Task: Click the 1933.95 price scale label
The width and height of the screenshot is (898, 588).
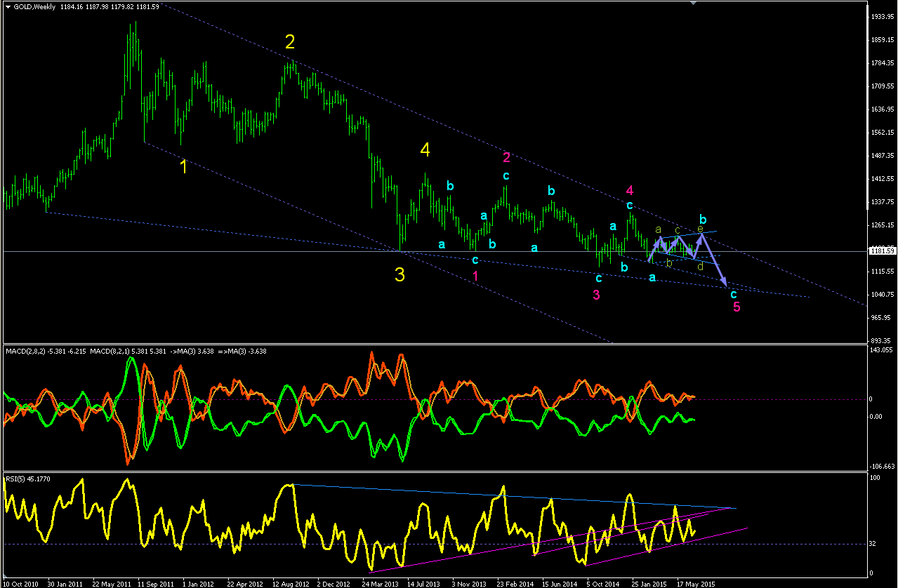Action: pos(883,16)
